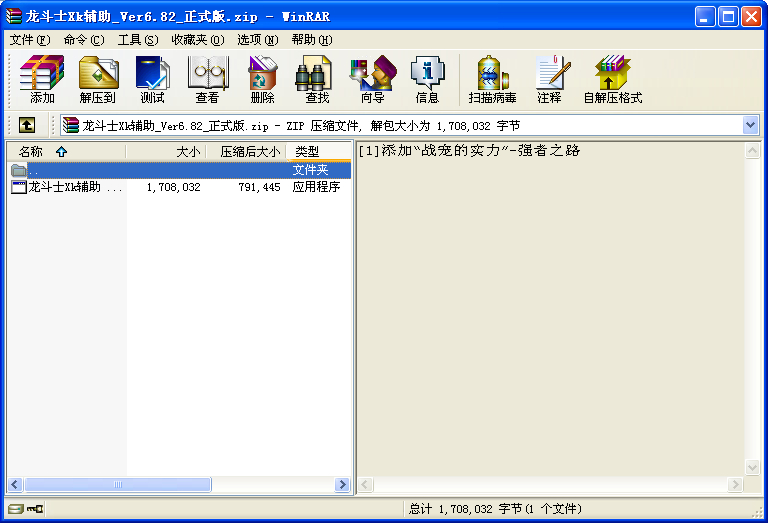Maximize the WinRAR window
The height and width of the screenshot is (523, 768).
coord(728,17)
